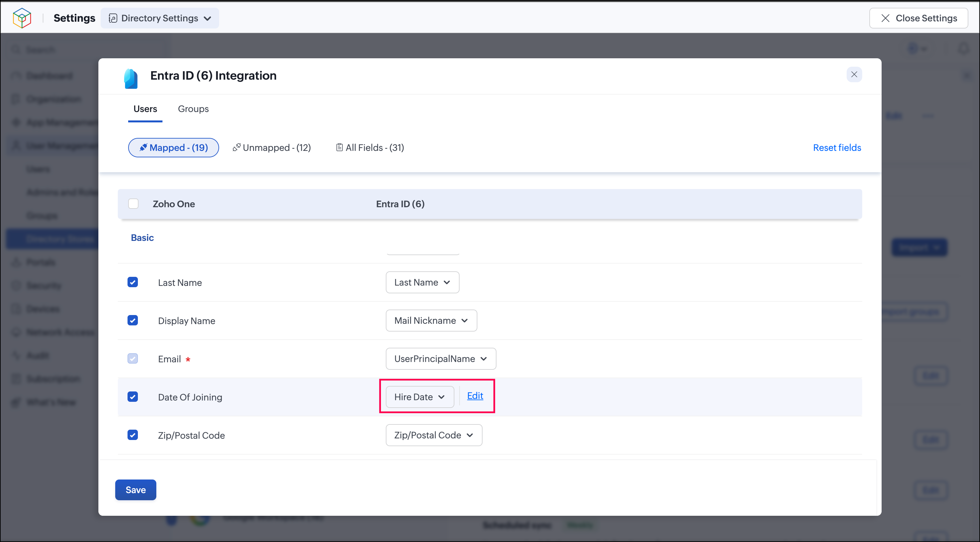
Task: Open the Last Name mapping dropdown
Action: pyautogui.click(x=422, y=282)
